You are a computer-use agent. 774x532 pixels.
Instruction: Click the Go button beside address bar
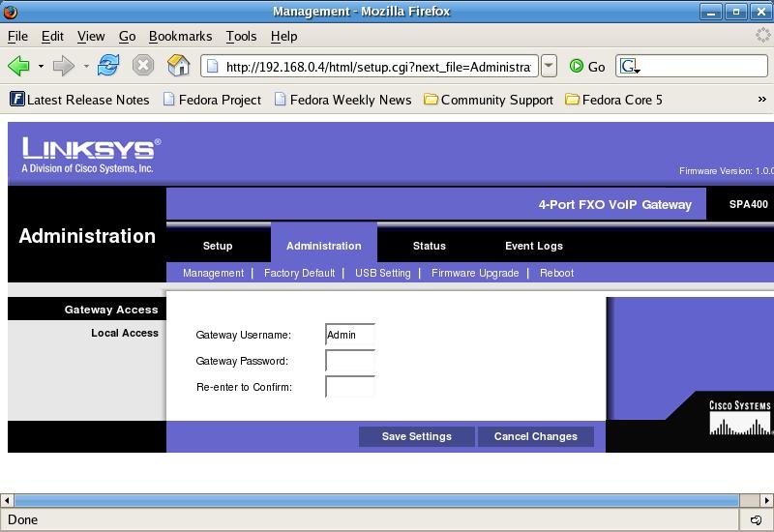pyautogui.click(x=587, y=67)
